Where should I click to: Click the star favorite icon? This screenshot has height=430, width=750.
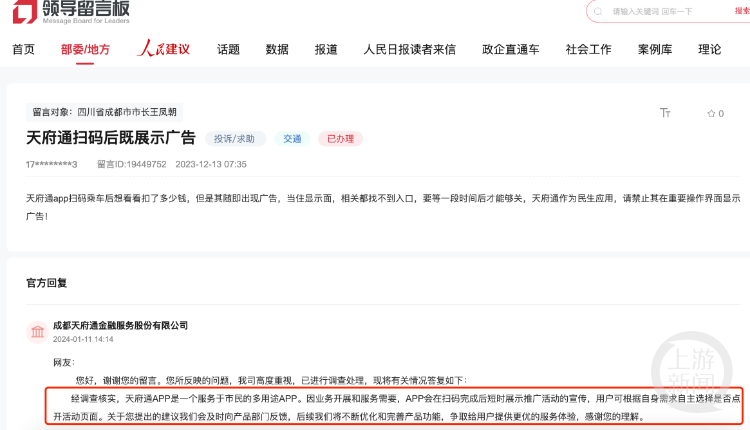(711, 113)
